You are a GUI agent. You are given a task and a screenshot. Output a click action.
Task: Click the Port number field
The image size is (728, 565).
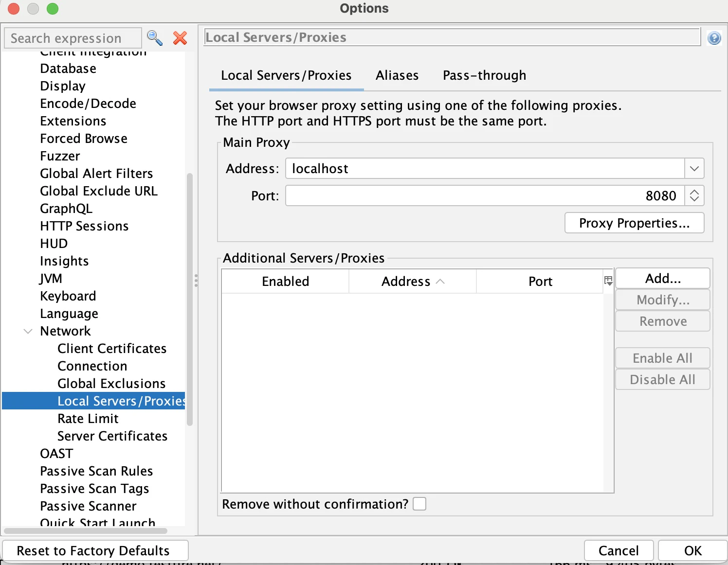click(x=485, y=195)
